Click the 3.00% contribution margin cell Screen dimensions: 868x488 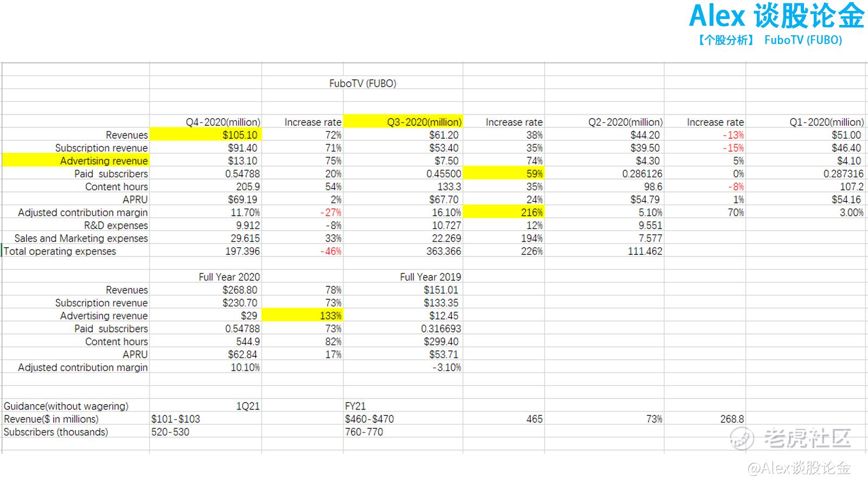click(806, 213)
